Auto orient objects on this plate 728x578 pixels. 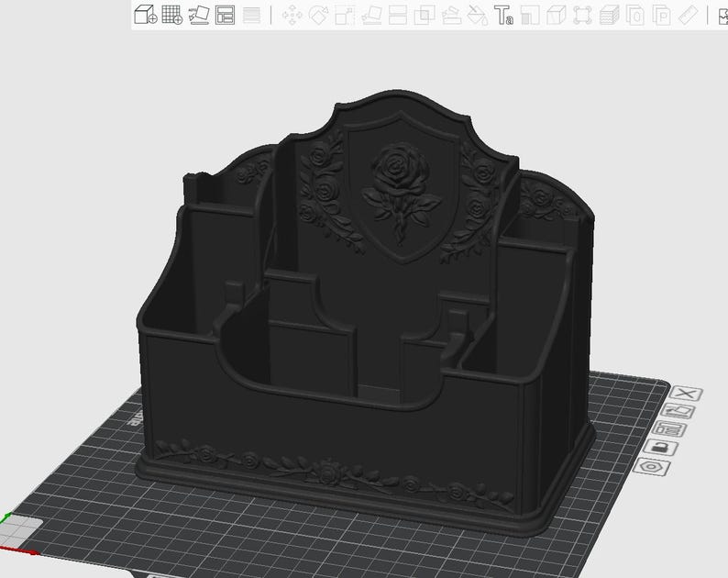pyautogui.click(x=678, y=411)
